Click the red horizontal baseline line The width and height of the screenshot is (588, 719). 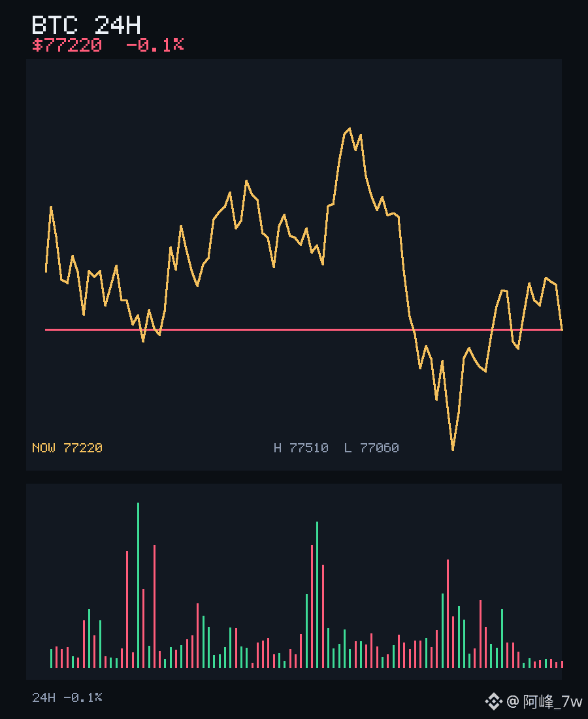[303, 329]
